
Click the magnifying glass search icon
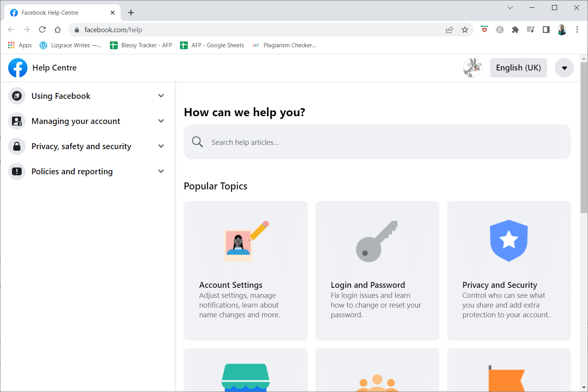pos(197,142)
